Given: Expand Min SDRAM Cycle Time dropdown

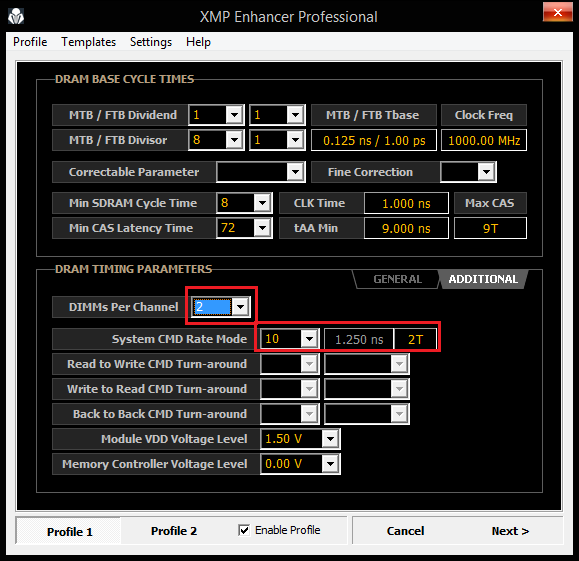Looking at the screenshot, I should click(x=263, y=203).
